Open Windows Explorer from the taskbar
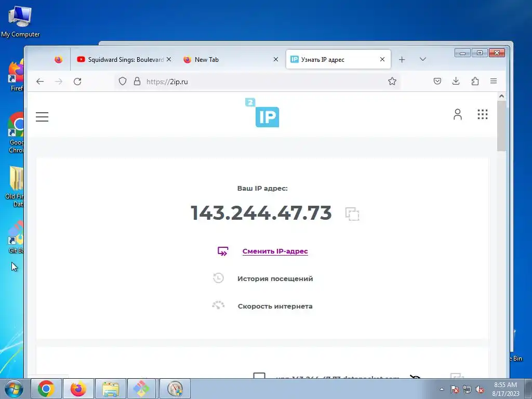This screenshot has height=399, width=532. click(x=111, y=389)
